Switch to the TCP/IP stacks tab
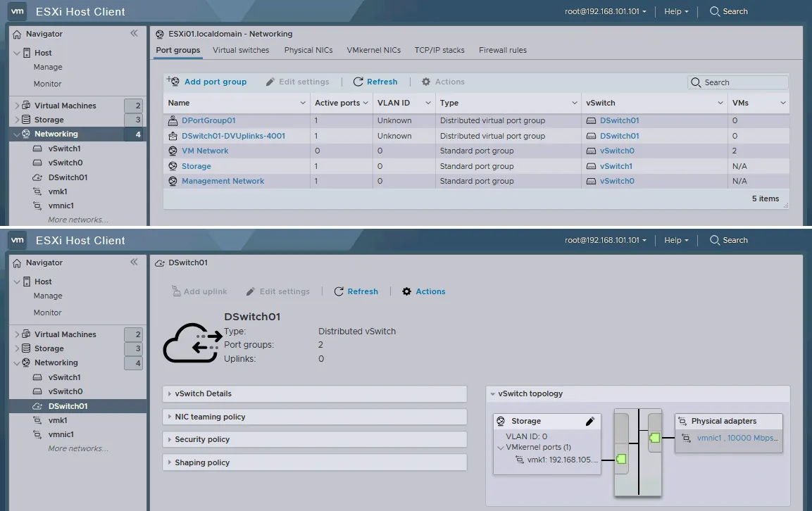The width and height of the screenshot is (812, 511). point(439,50)
